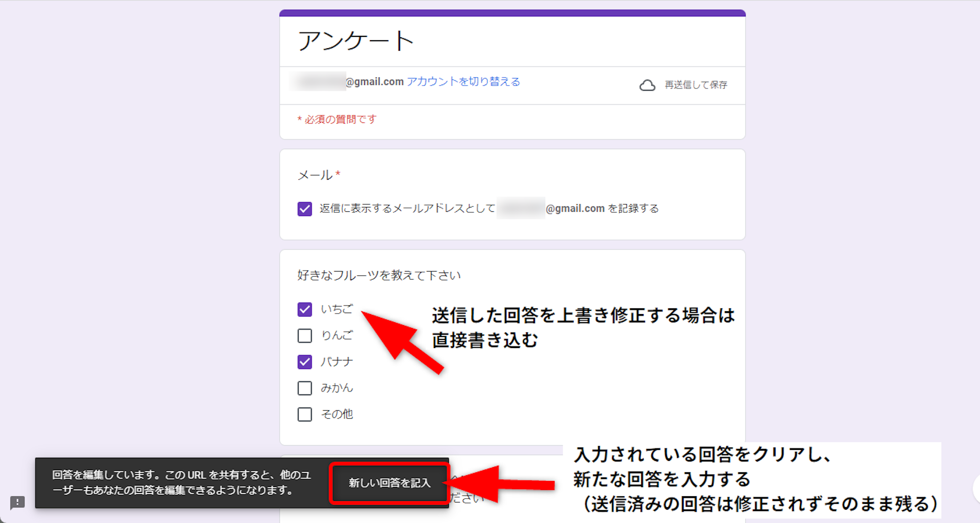The image size is (980, 523).
Task: Check the りんご checkbox
Action: [x=305, y=336]
